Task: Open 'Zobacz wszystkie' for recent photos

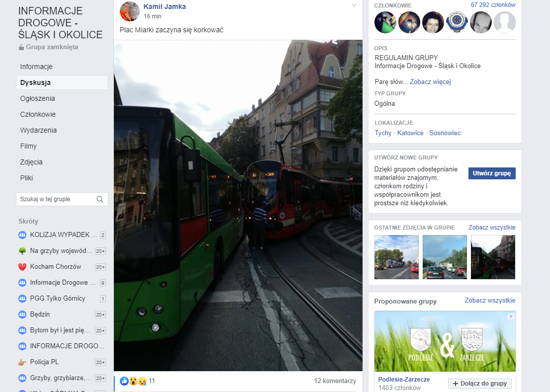Action: point(492,228)
